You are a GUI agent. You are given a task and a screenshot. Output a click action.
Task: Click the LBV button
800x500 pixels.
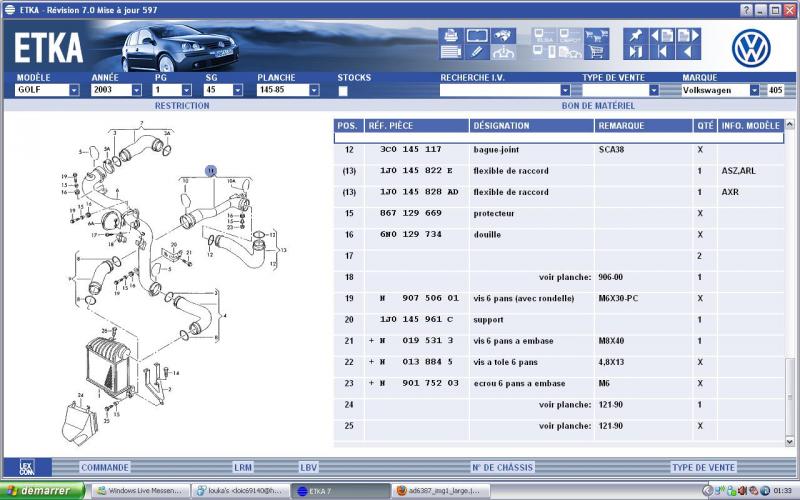tap(309, 467)
